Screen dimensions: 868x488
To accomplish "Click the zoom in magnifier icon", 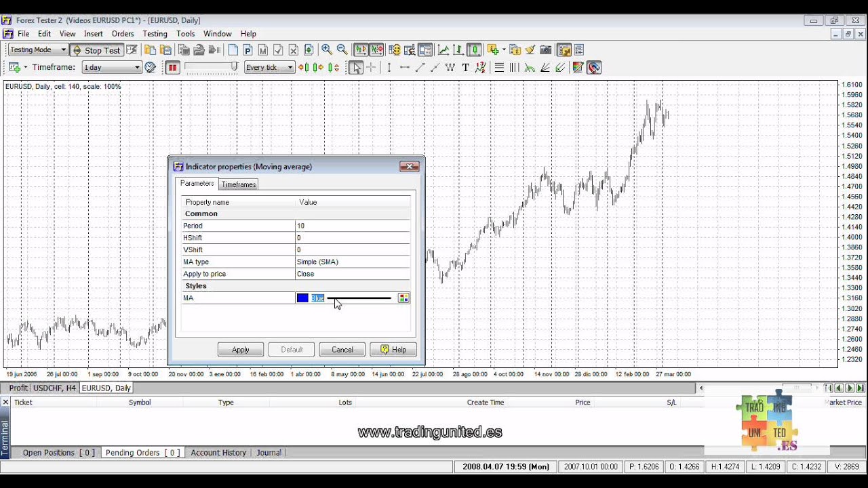I will [326, 49].
